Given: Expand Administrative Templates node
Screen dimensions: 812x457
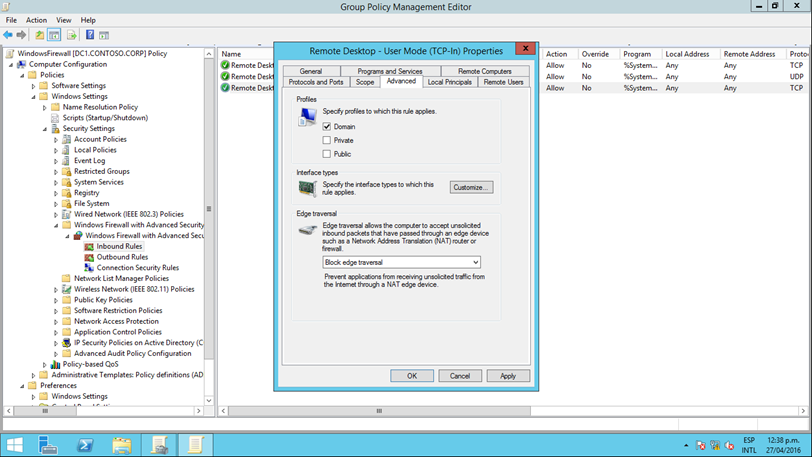Looking at the screenshot, I should point(34,375).
